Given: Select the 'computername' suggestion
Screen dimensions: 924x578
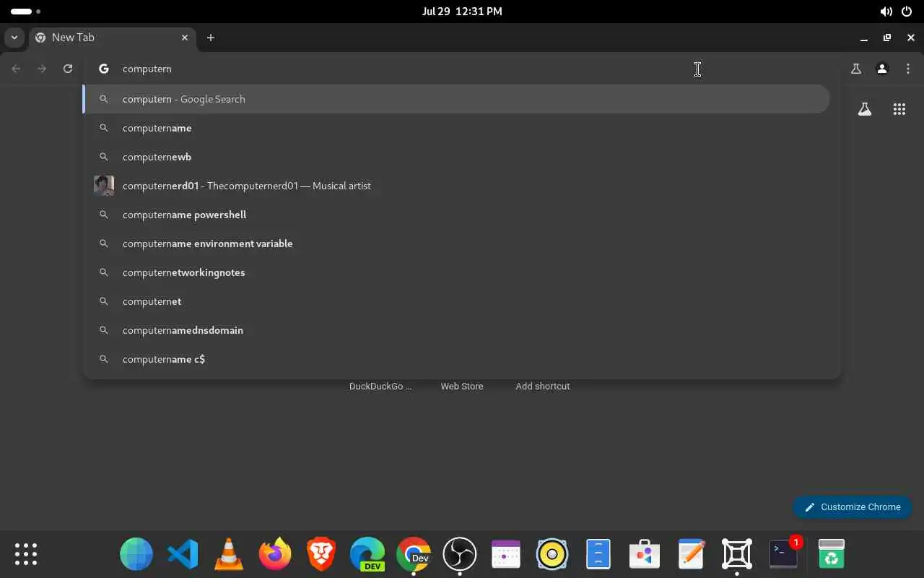Looking at the screenshot, I should [x=456, y=128].
